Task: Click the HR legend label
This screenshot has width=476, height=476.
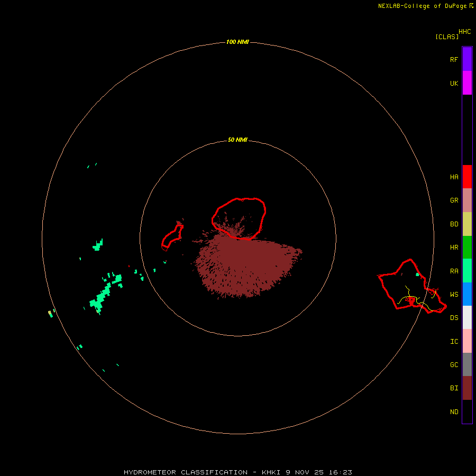Action: [x=454, y=248]
